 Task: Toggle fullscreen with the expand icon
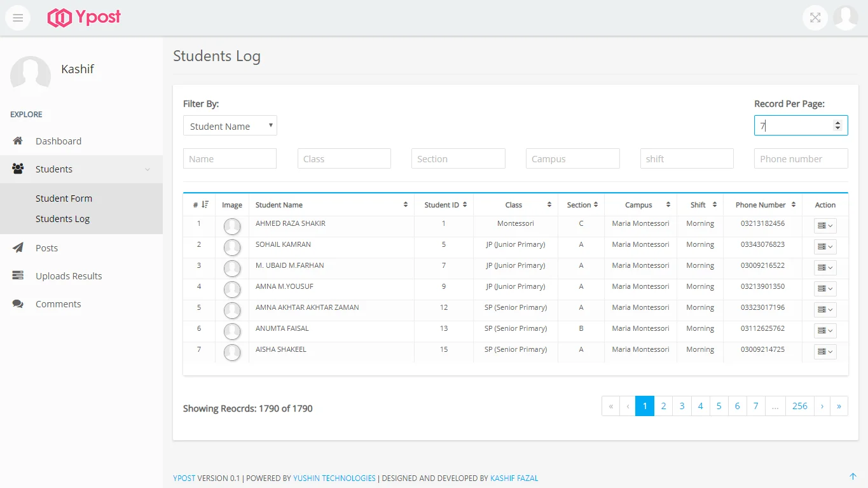tap(815, 18)
